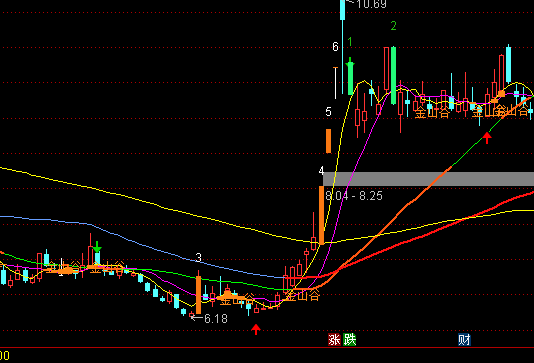
Task: Click the tall orange candle below marker 4
Action: click(x=321, y=215)
